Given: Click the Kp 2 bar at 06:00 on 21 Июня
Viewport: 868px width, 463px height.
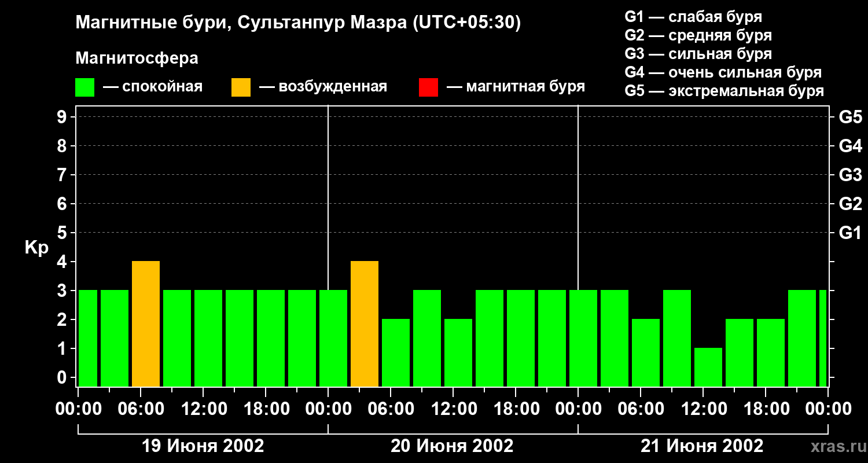Looking at the screenshot, I should [646, 353].
